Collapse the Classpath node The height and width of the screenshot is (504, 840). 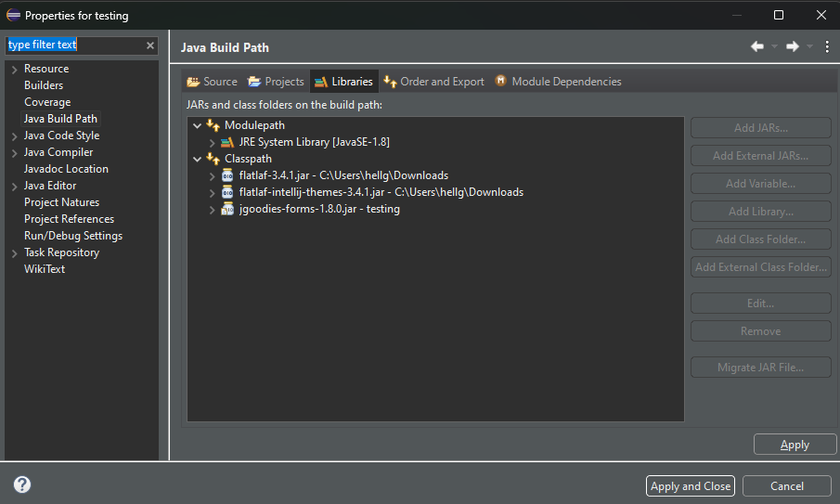click(x=197, y=159)
